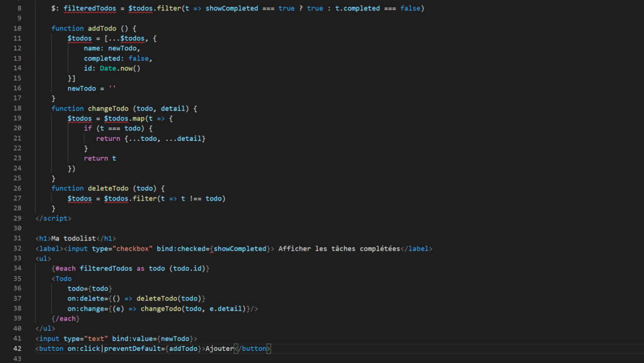Click the 'Afficher les tâches complétées' label text
Screen dimensions: 644x363
(x=339, y=248)
